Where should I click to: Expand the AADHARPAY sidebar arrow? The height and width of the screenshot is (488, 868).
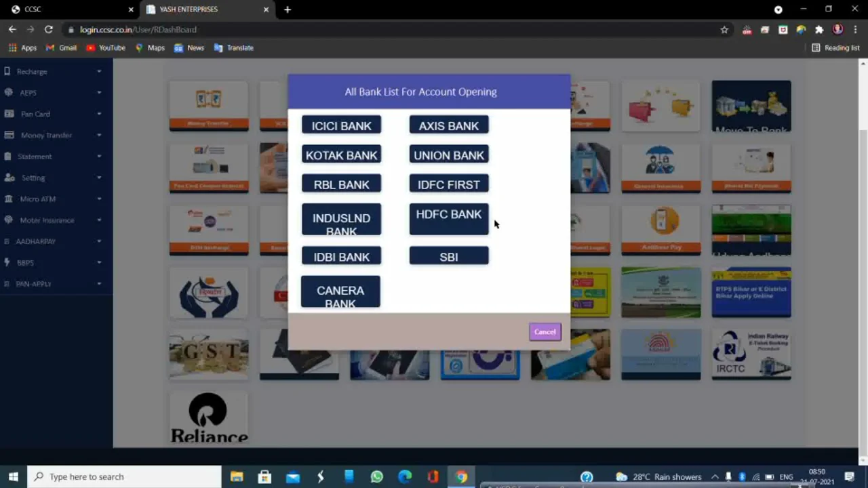point(99,241)
